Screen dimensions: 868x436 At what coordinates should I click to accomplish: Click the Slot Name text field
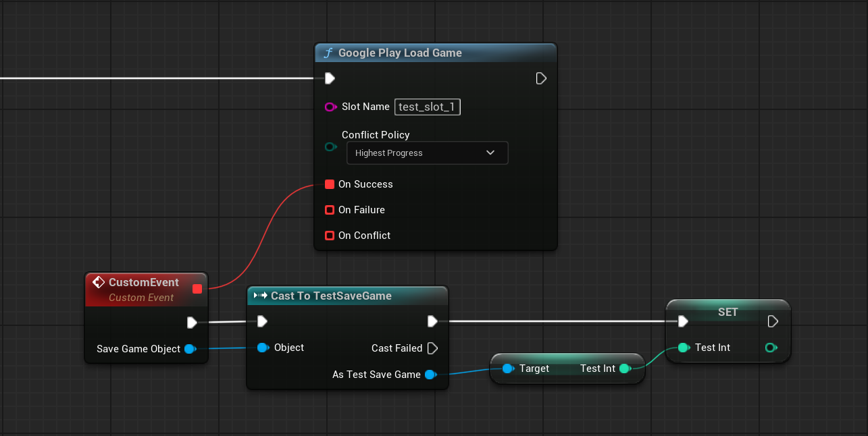(427, 107)
